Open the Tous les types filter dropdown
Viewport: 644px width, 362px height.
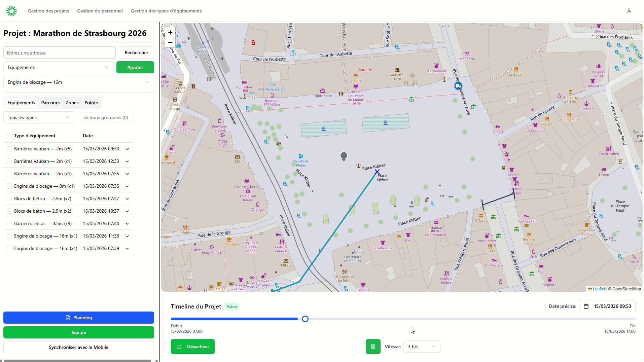38,117
